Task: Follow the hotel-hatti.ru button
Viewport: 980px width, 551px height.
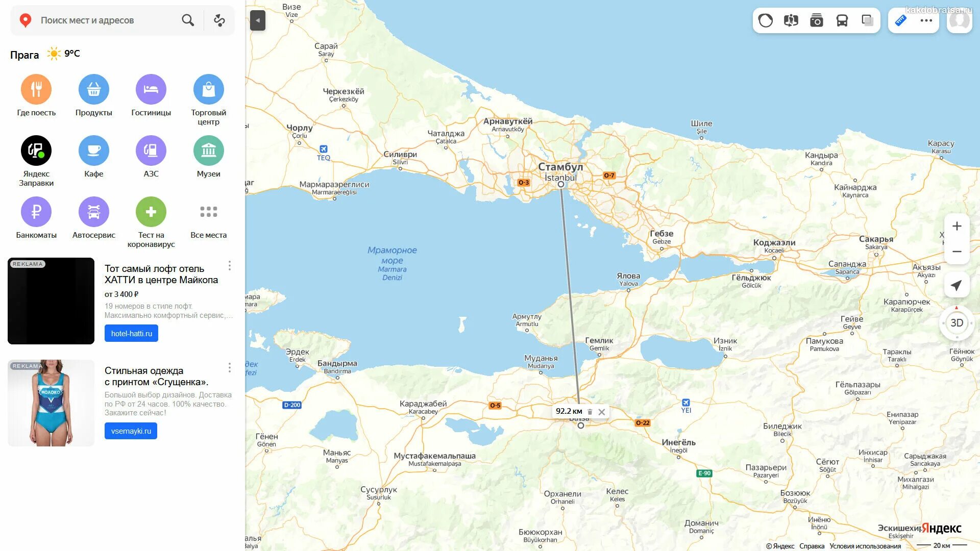Action: [131, 334]
